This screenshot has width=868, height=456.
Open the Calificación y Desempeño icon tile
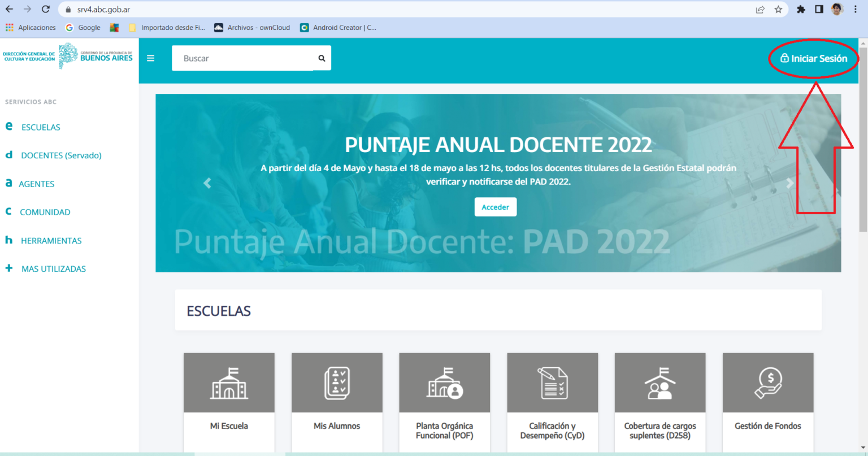click(x=553, y=383)
